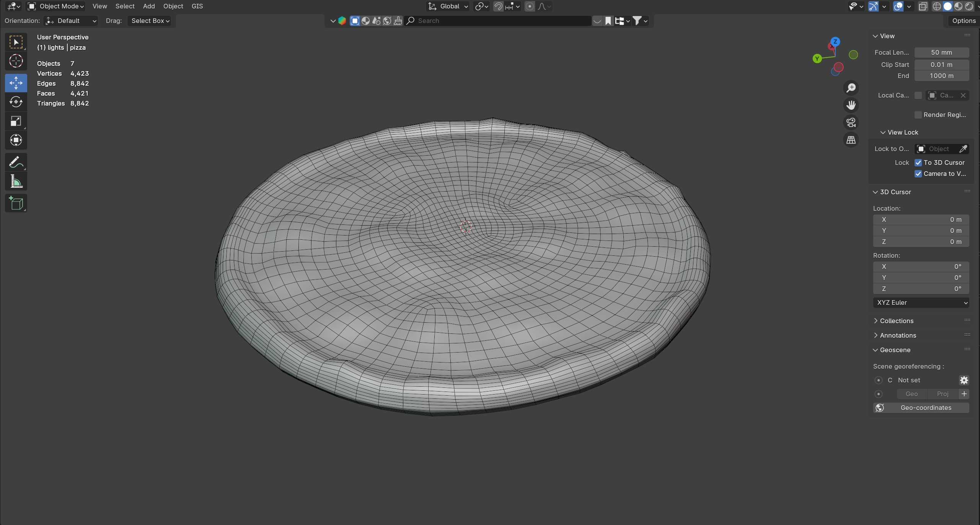Open XYZ Euler rotation mode dropdown
The width and height of the screenshot is (980, 525).
point(921,302)
